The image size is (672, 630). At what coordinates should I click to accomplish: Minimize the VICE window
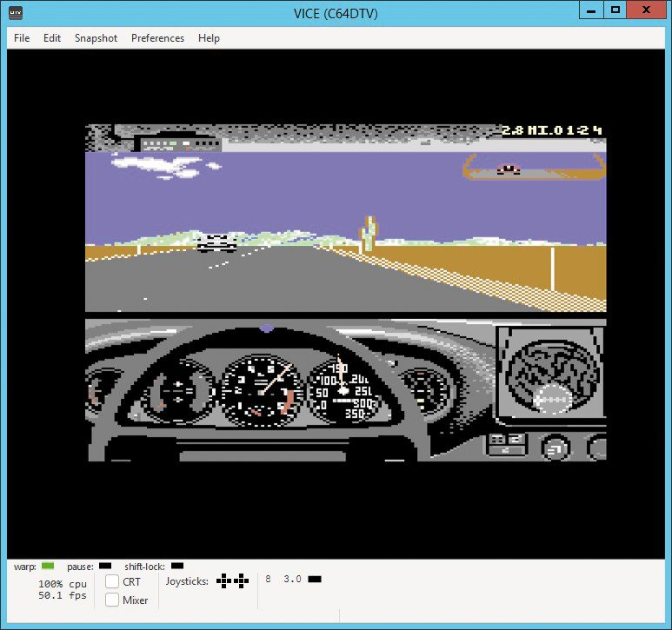coord(591,10)
